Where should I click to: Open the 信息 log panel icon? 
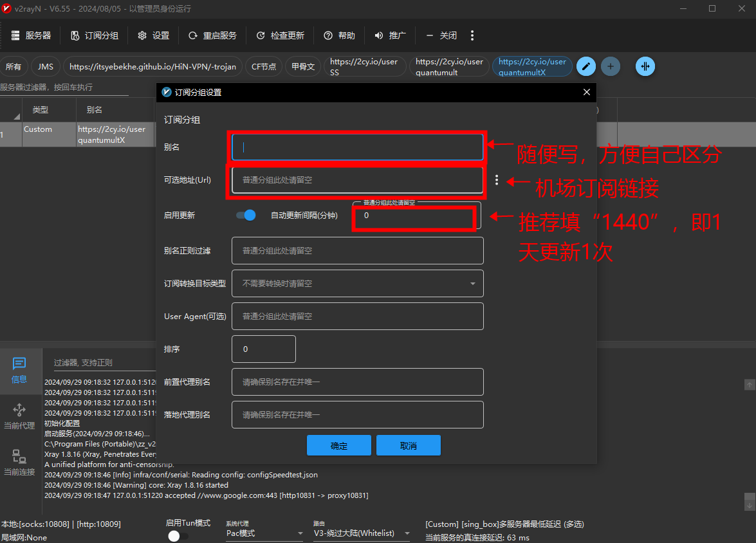coord(19,371)
